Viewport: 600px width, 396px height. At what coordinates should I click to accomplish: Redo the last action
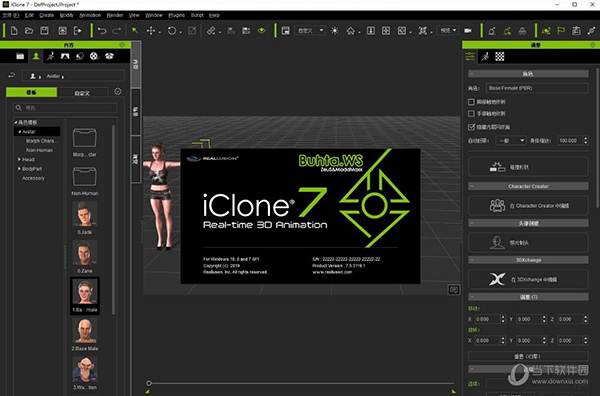pos(117,31)
